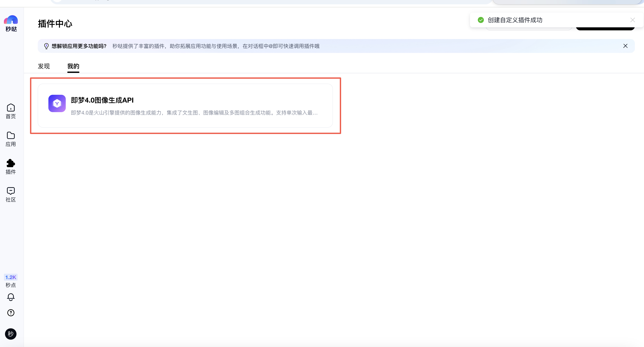Click the 秒 user avatar
The height and width of the screenshot is (347, 644).
(11, 334)
